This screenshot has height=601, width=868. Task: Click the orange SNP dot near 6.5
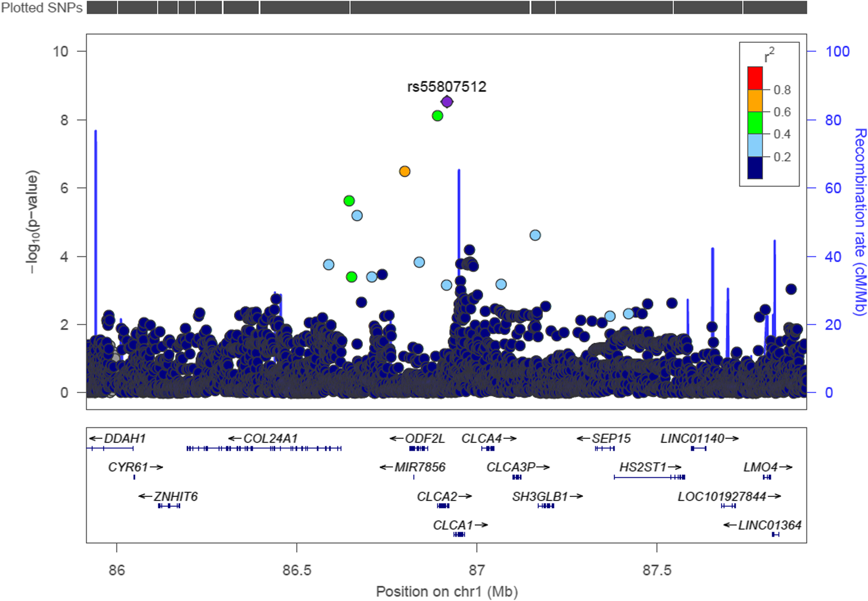(x=405, y=171)
